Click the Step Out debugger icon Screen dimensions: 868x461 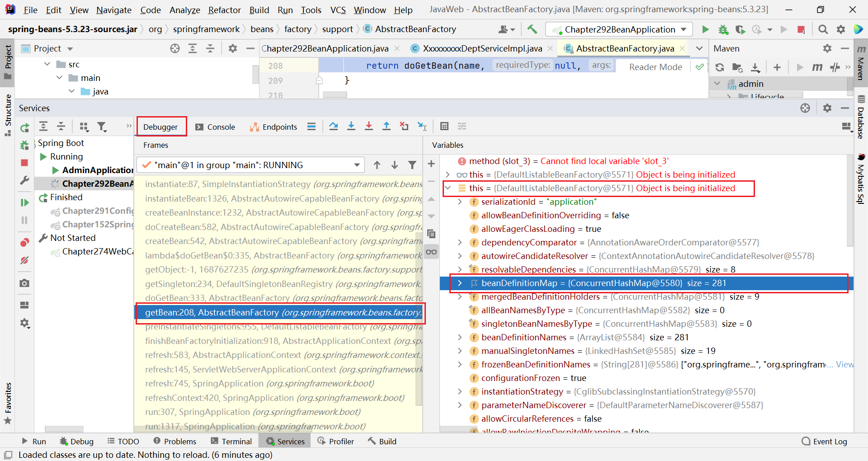(x=387, y=127)
